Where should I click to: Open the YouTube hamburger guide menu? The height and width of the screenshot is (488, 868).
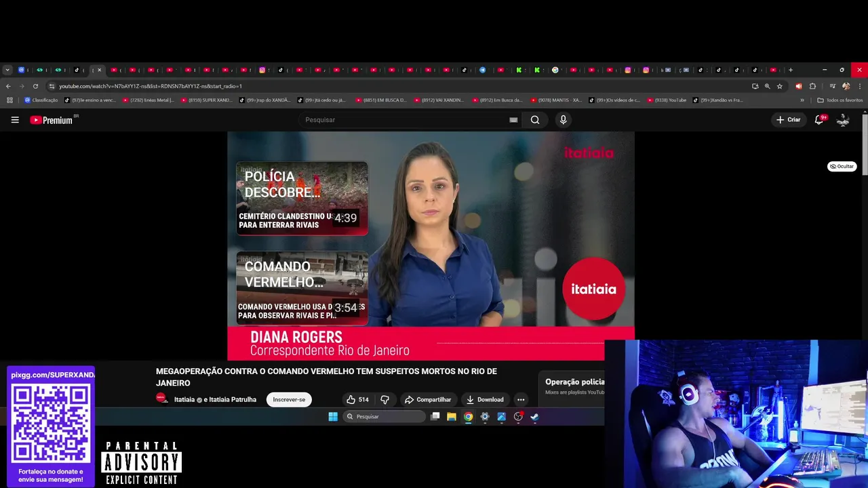[x=15, y=120]
